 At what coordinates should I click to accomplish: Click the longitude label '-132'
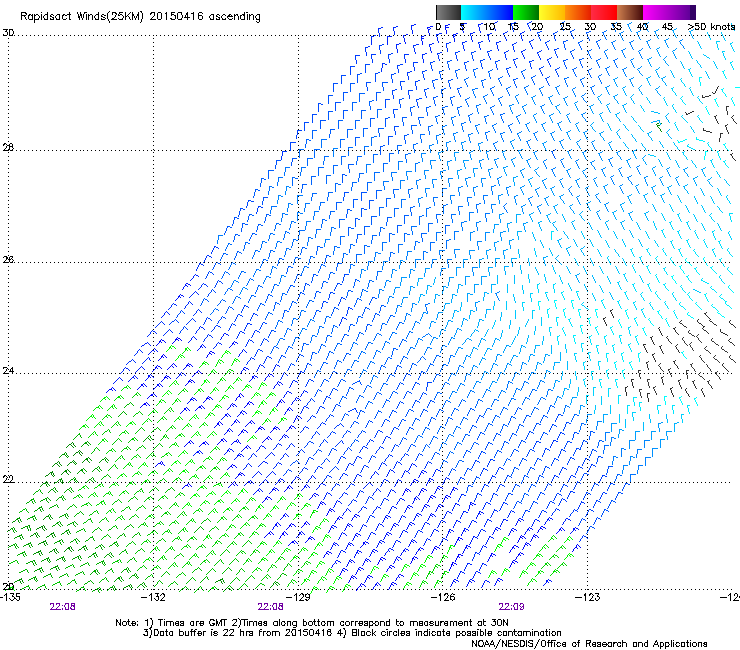click(x=153, y=597)
